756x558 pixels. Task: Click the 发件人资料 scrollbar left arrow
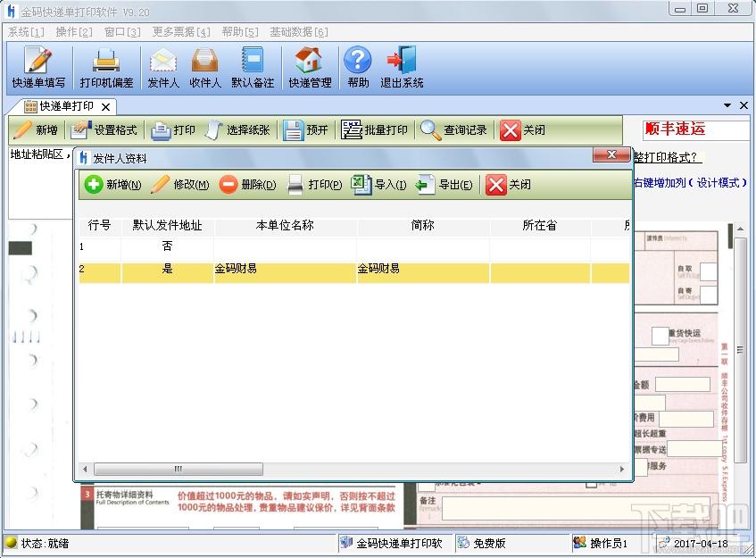(86, 469)
